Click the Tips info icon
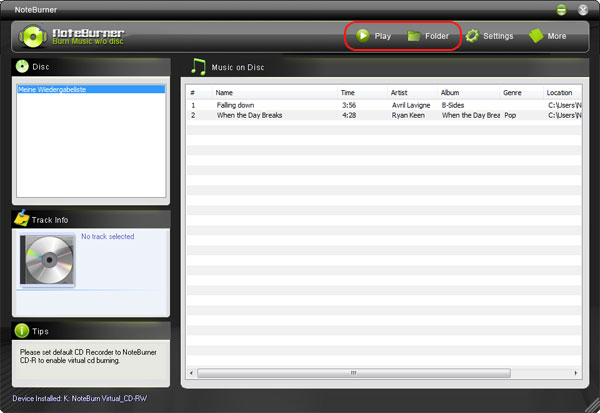This screenshot has width=600, height=413. [x=22, y=331]
